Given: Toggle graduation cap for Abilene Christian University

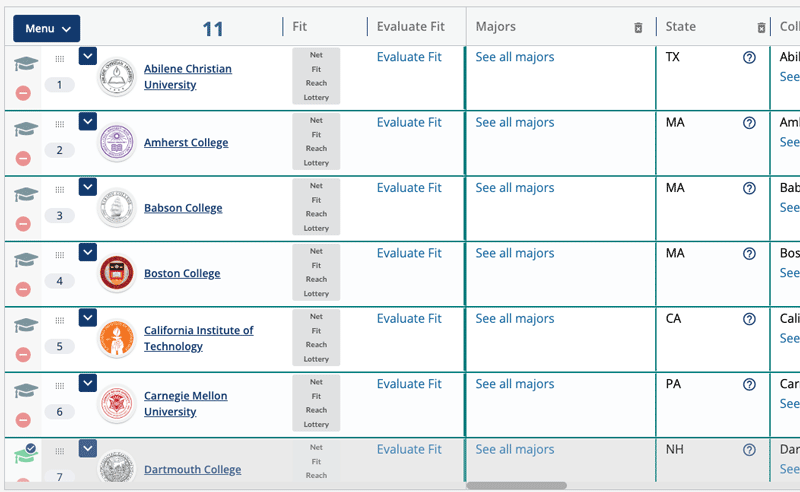Looking at the screenshot, I should point(26,64).
